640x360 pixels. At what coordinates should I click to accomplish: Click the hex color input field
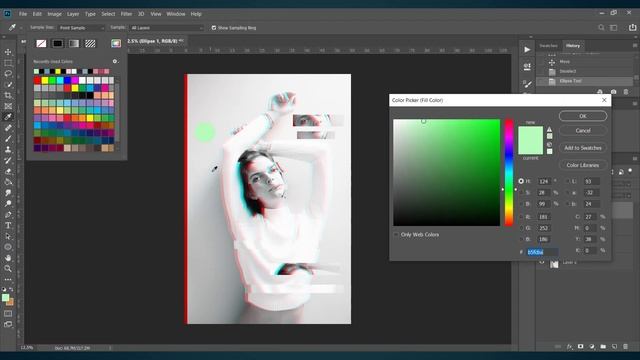(542, 252)
